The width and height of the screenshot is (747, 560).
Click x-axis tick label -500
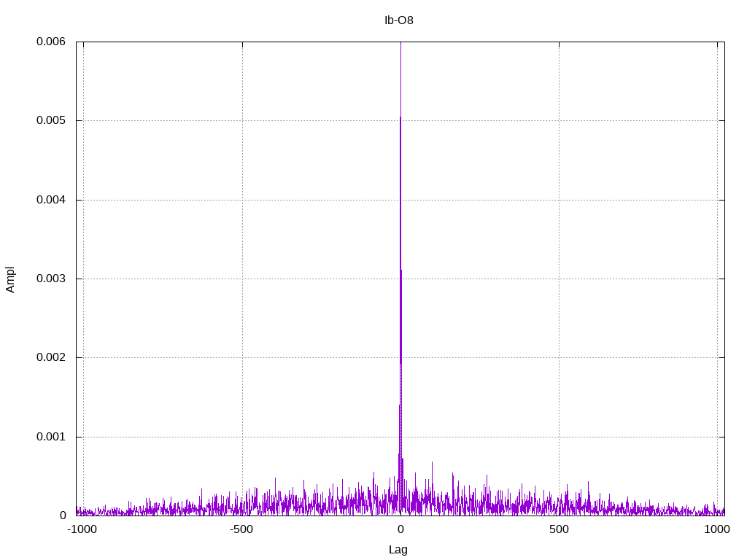click(241, 529)
